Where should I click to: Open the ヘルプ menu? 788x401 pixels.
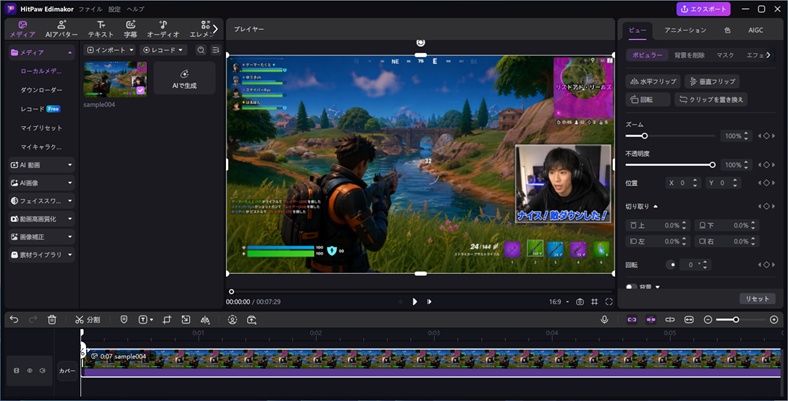pyautogui.click(x=135, y=9)
